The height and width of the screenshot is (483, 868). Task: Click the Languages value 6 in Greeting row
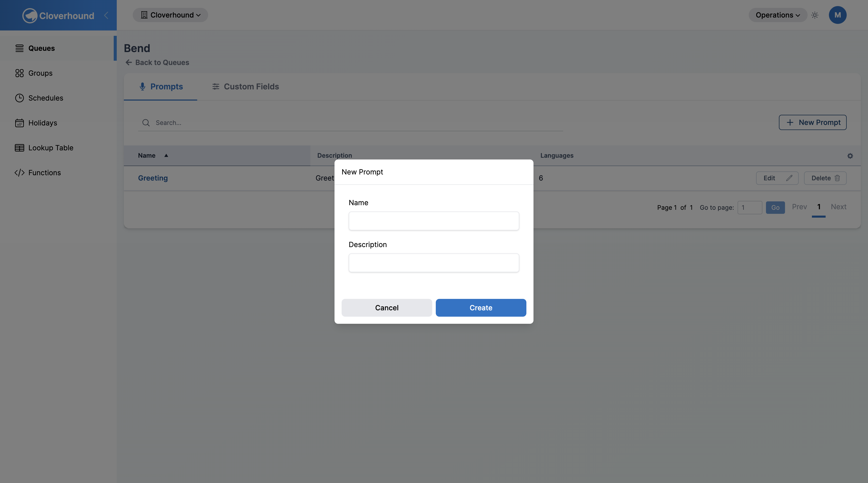(x=541, y=178)
